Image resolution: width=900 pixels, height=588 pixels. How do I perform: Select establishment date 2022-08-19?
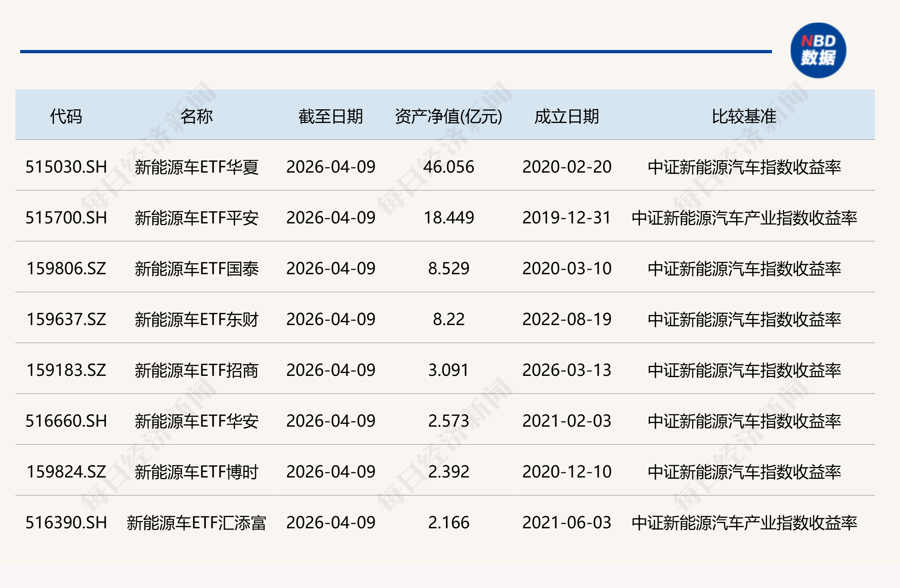click(568, 319)
